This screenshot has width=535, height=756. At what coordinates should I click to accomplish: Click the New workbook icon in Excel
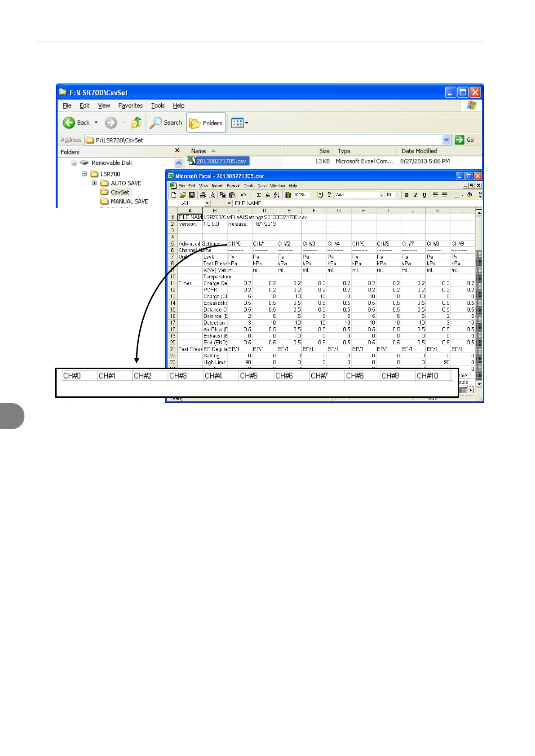coord(174,195)
